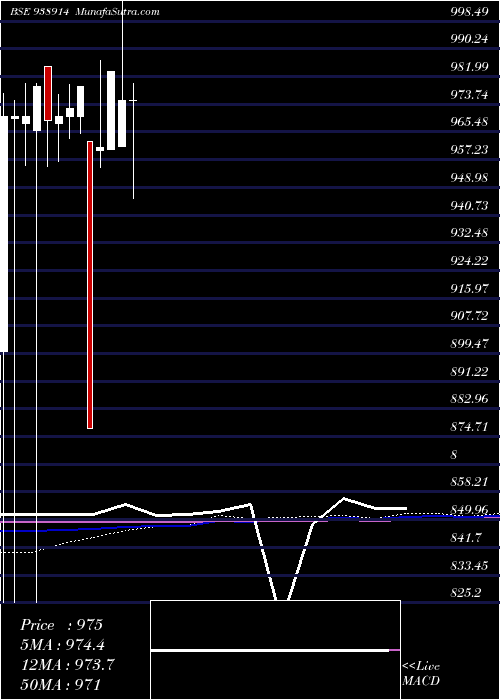
Task: Click the MunafaSutra.com watermark text
Action: (118, 11)
